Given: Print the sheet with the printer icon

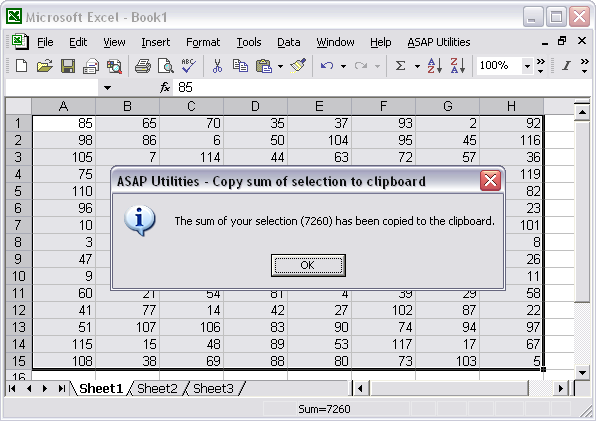Looking at the screenshot, I should pyautogui.click(x=143, y=66).
